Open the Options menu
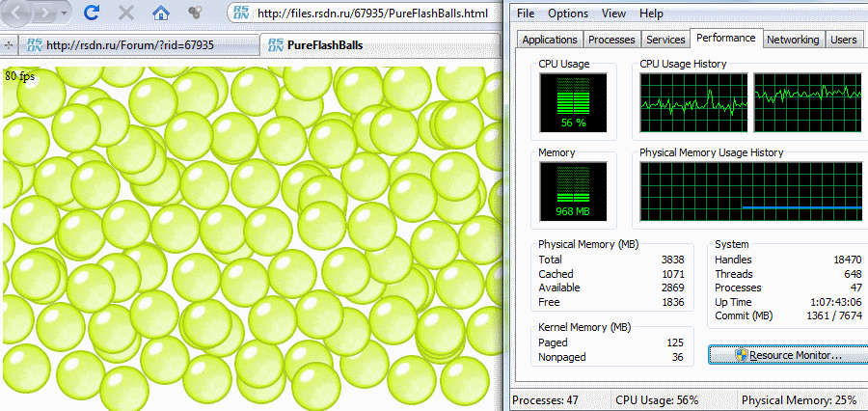868x411 pixels. pos(568,14)
